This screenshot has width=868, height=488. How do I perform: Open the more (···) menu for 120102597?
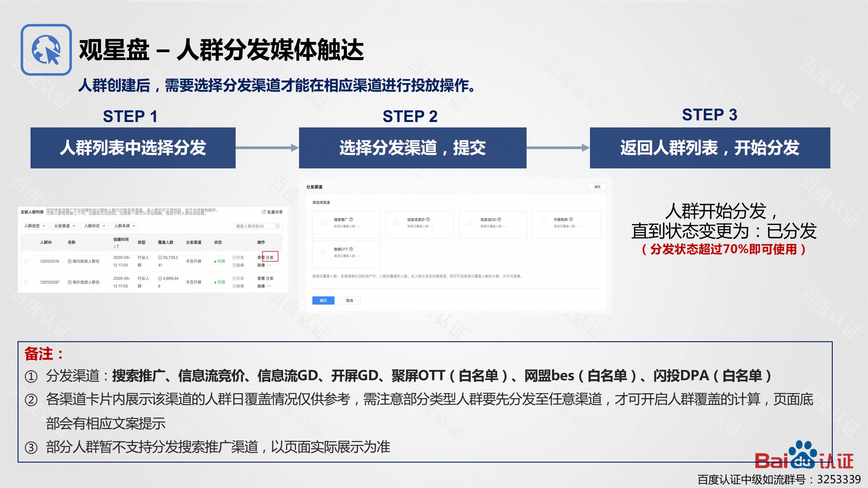pos(269,286)
